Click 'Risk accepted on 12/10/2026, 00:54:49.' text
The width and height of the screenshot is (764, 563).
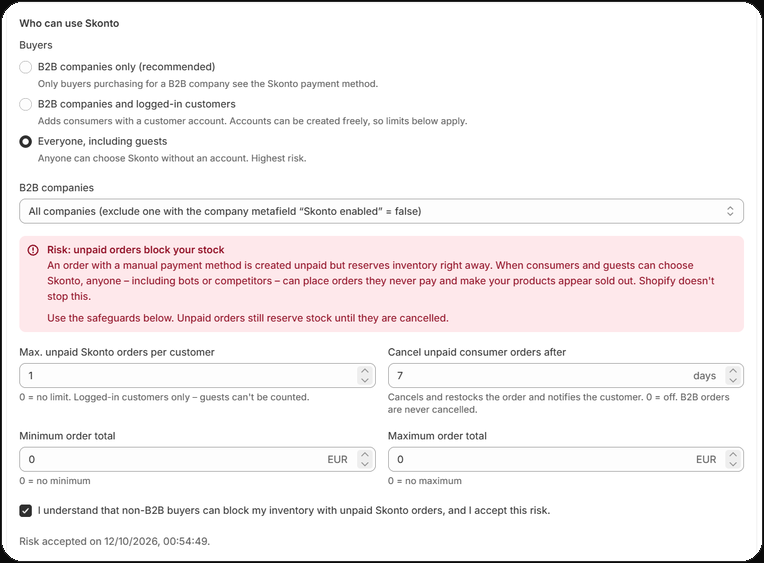pyautogui.click(x=115, y=542)
